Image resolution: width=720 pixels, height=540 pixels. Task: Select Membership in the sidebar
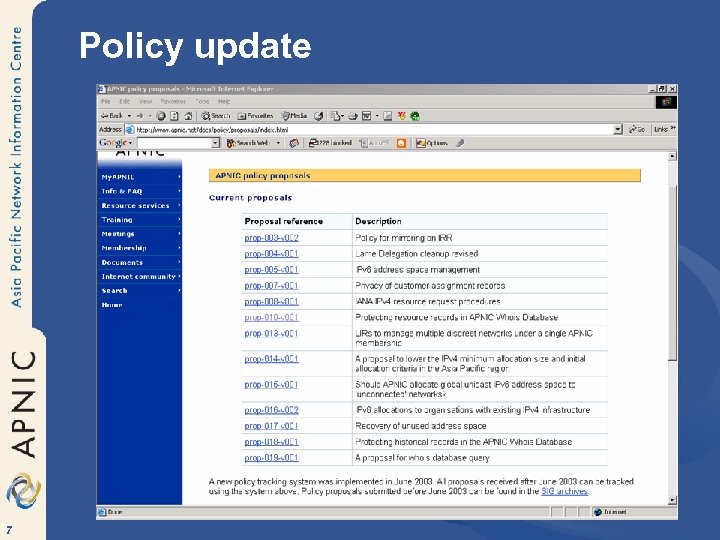point(140,248)
